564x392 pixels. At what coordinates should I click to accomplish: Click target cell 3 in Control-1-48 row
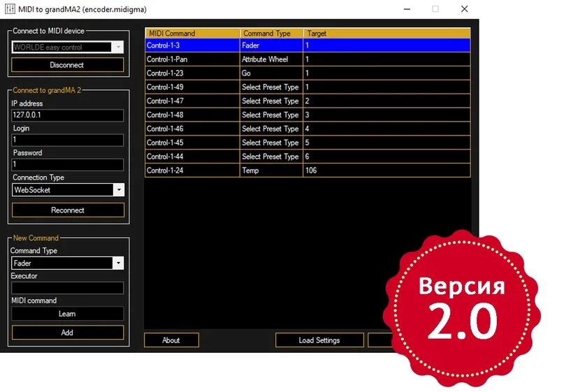[x=387, y=115]
